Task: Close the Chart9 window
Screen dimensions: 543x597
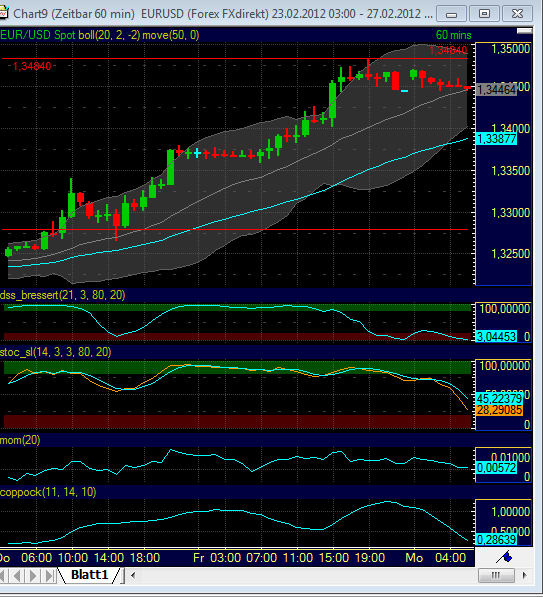Action: coord(517,14)
